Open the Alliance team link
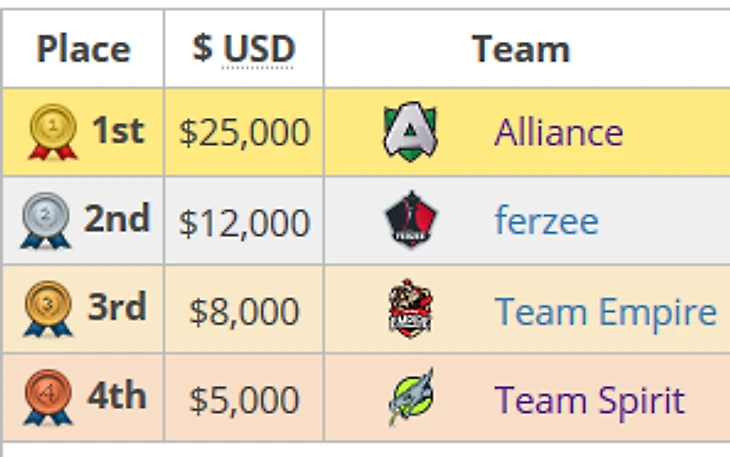 pos(558,133)
